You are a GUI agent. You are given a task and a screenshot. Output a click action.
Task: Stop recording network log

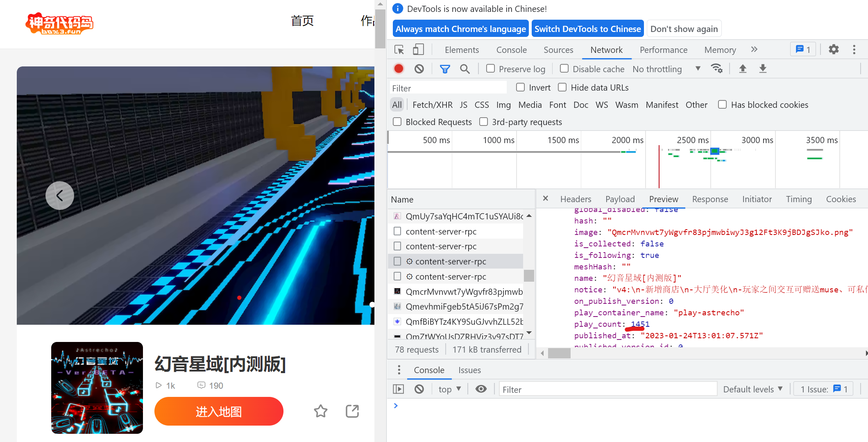pos(399,69)
